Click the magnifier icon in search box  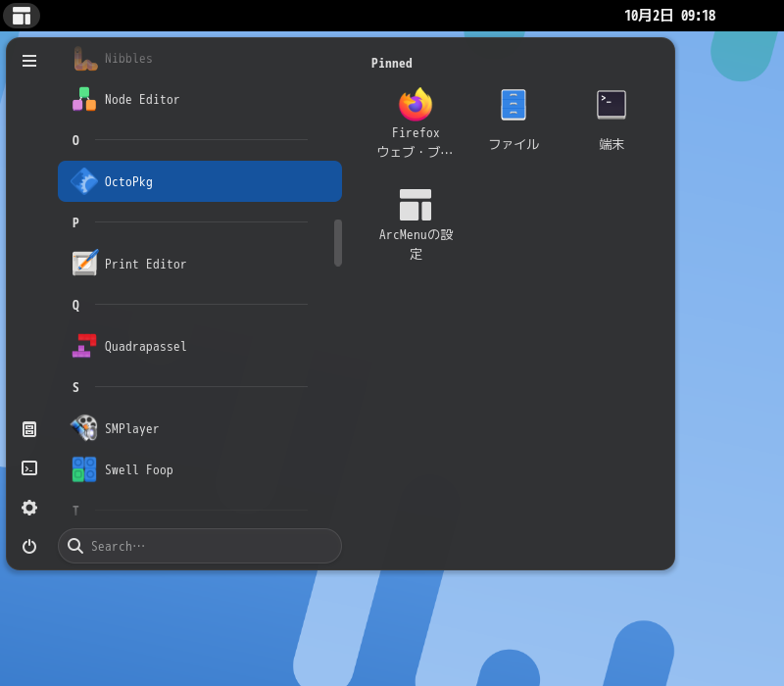click(75, 546)
